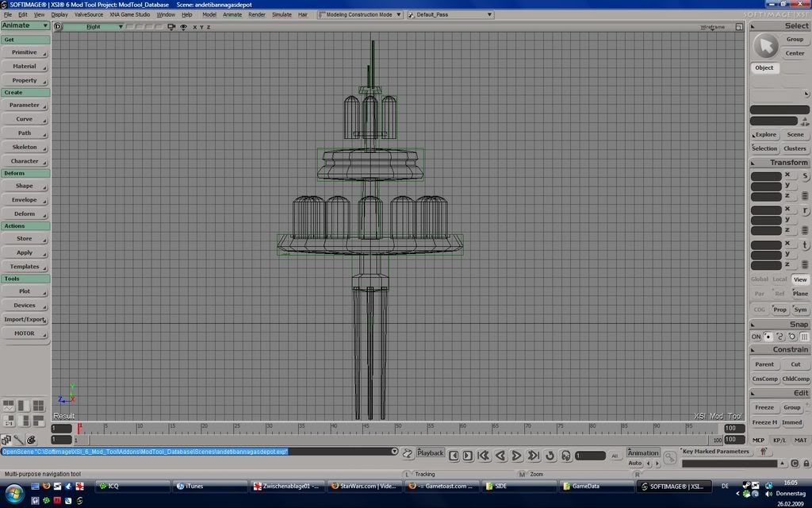The height and width of the screenshot is (508, 812).
Task: Click the key icon for keyframing
Action: (x=670, y=457)
